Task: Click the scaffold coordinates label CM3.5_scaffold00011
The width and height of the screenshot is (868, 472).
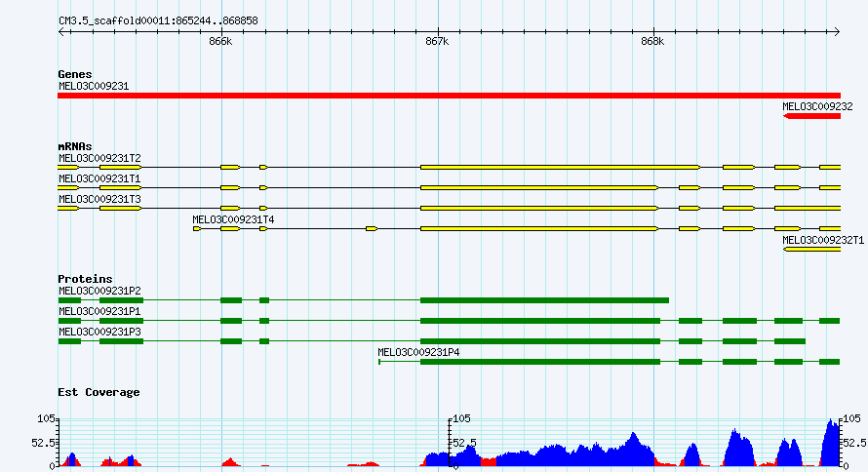Action: click(x=158, y=21)
